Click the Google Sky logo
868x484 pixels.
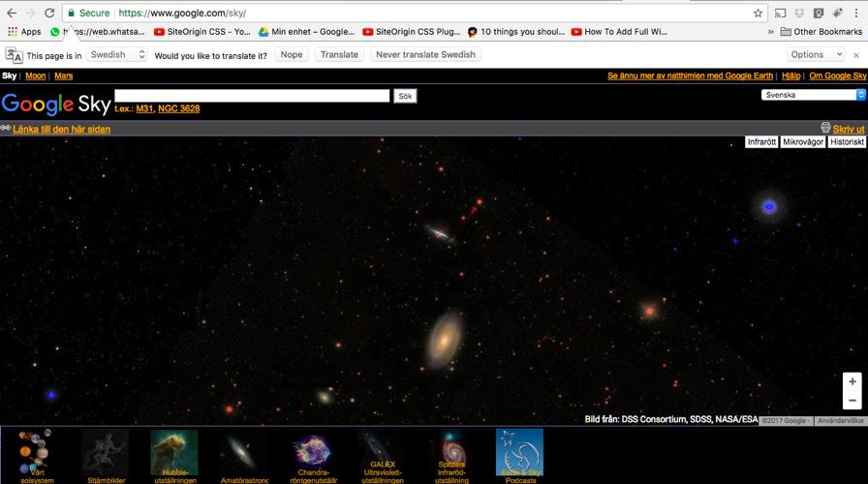(x=56, y=104)
